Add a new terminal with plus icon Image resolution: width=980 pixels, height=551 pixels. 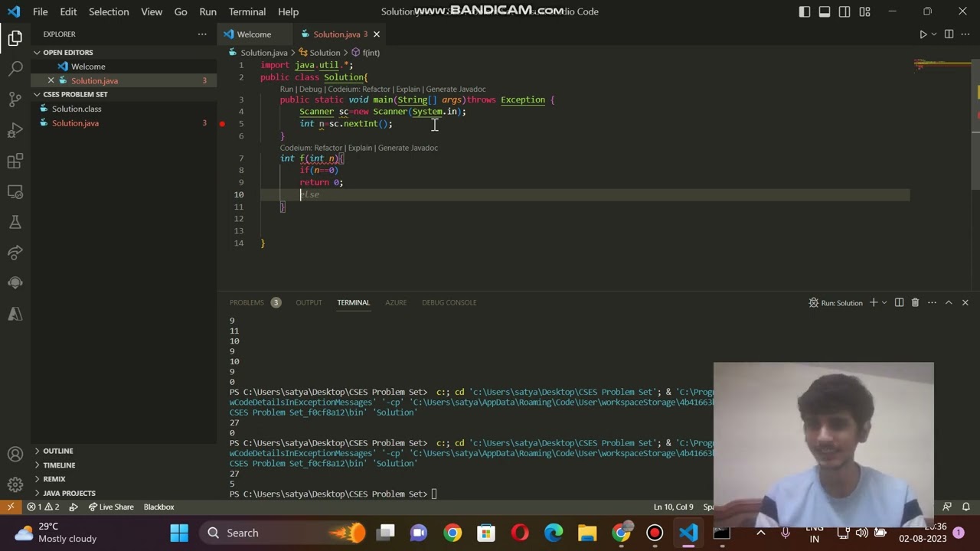pyautogui.click(x=873, y=302)
